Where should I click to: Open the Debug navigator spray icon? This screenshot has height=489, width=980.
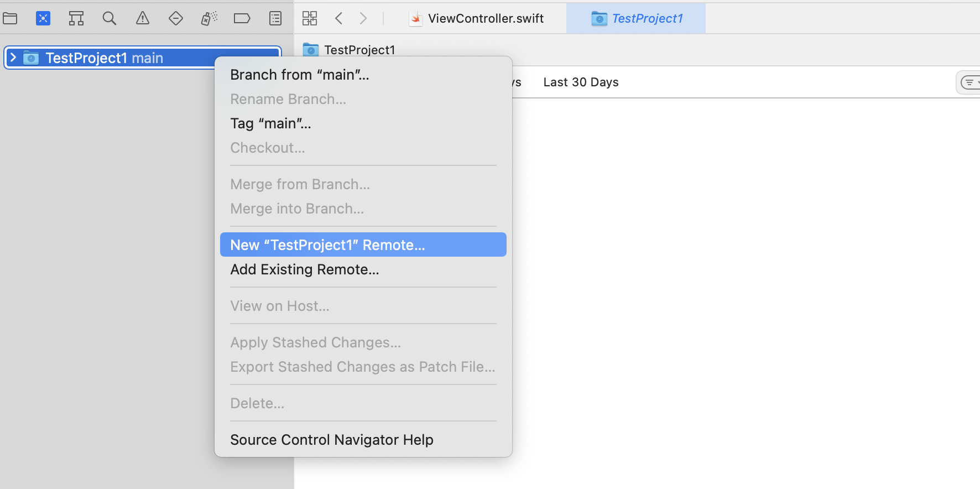coord(209,18)
